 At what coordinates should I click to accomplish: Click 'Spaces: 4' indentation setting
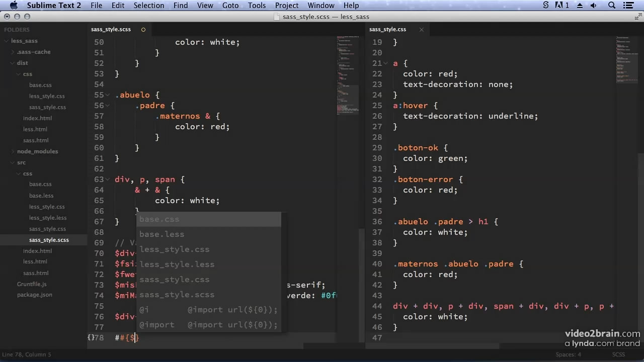[x=569, y=354]
